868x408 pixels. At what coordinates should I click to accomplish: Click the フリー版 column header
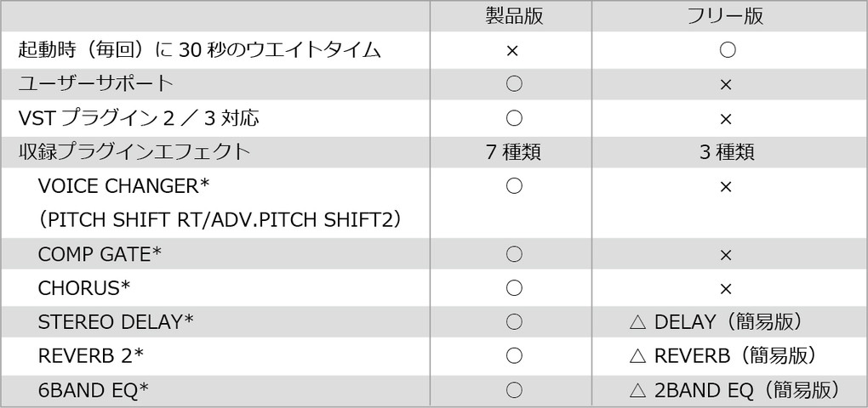[x=726, y=17]
